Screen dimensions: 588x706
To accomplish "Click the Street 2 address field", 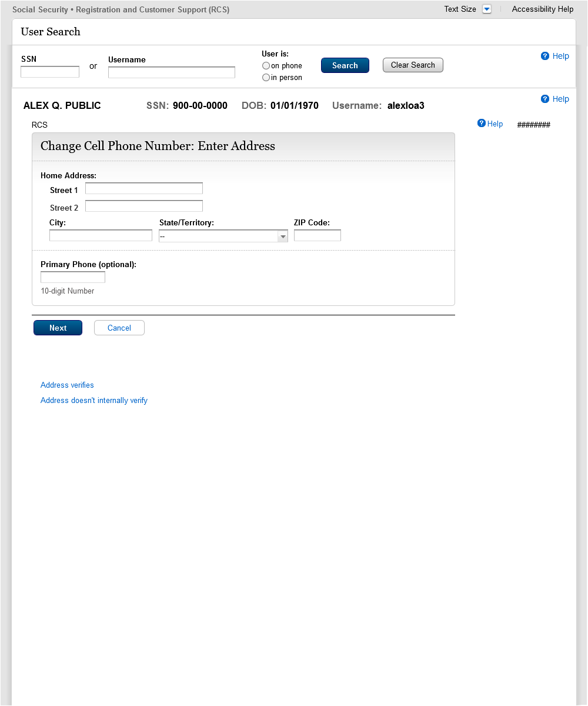I will coord(144,206).
